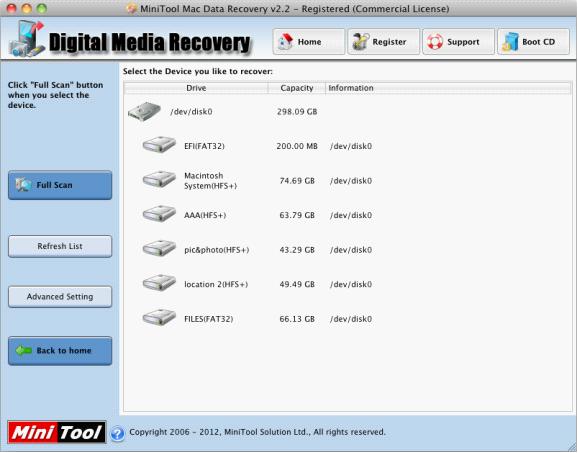This screenshot has height=453, width=578.
Task: Click the location 2(HFS+) partition name
Action: pos(216,284)
